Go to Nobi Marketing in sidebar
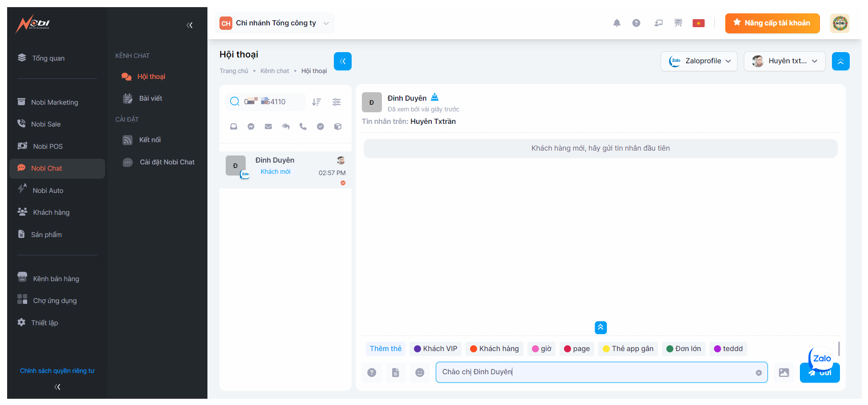Screen dimensions: 868x405 54,102
